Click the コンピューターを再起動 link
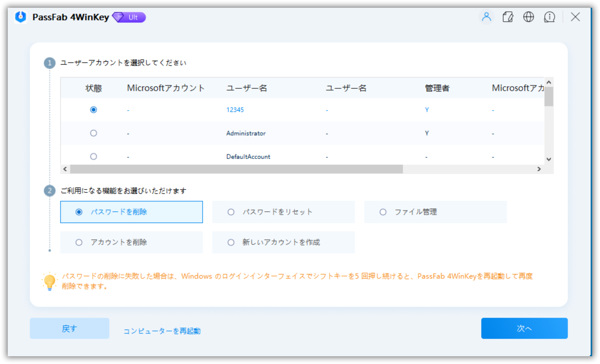600x364 pixels. click(162, 331)
